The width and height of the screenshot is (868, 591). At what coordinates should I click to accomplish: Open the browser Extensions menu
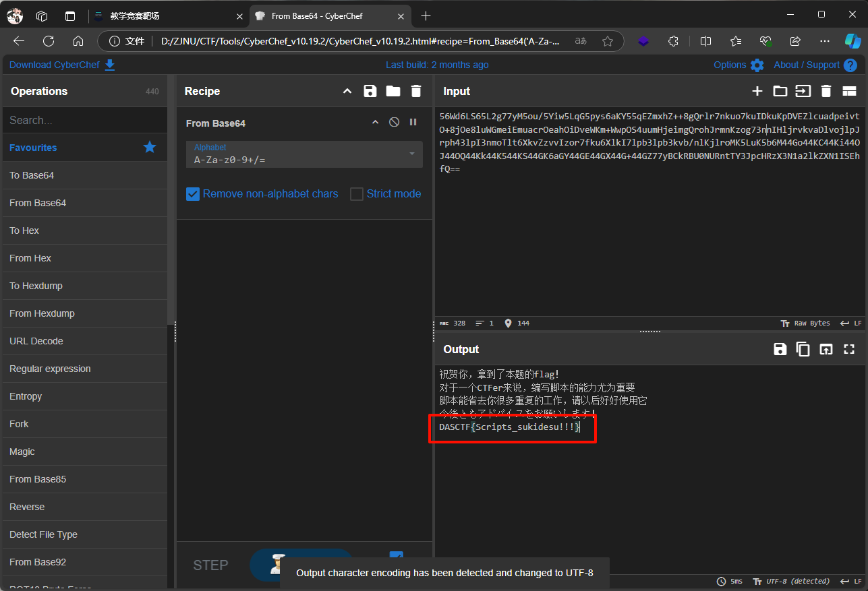(673, 41)
